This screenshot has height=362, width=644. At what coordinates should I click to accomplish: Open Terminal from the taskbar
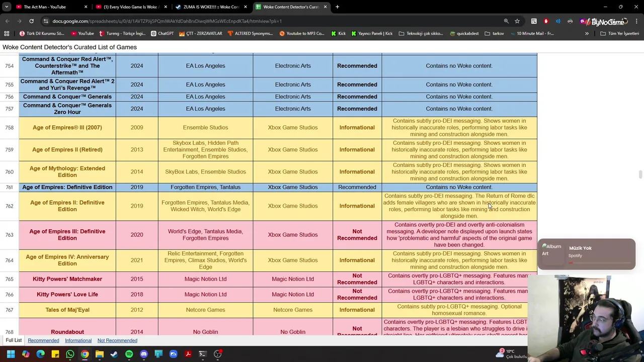[203, 354]
